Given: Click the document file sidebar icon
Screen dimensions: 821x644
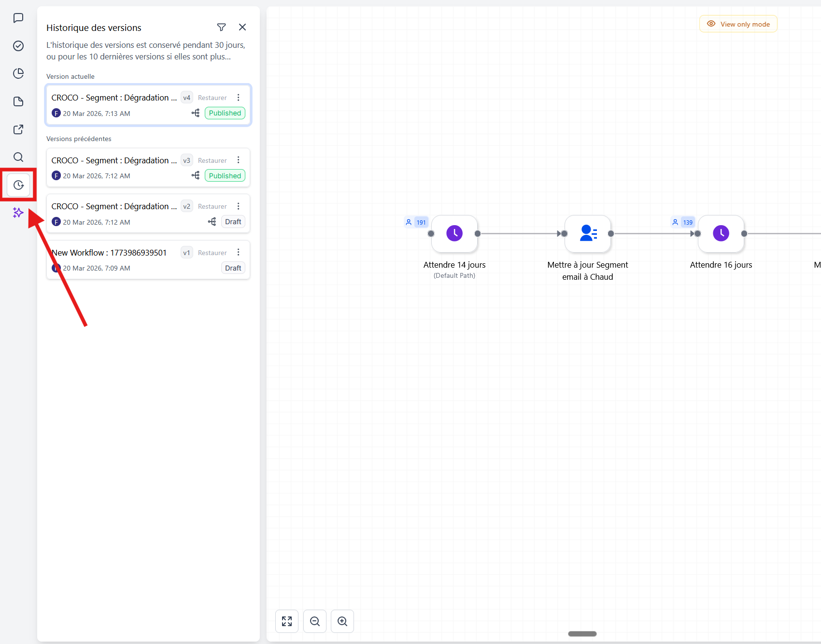Looking at the screenshot, I should [18, 101].
